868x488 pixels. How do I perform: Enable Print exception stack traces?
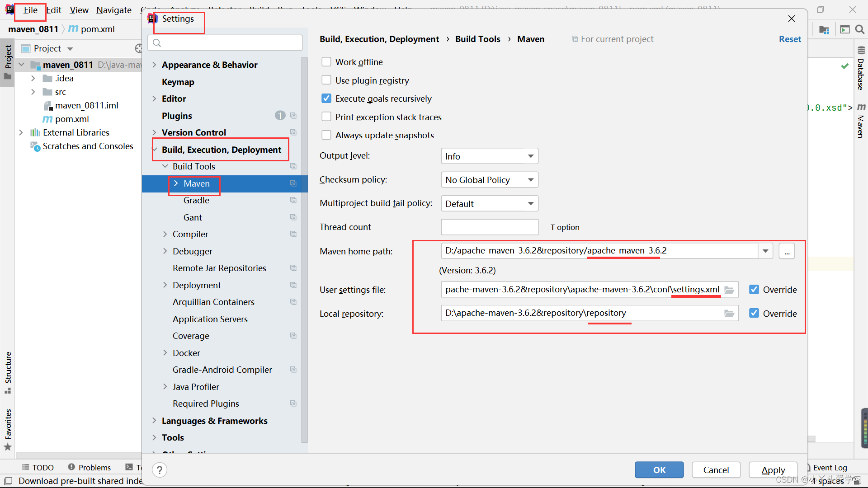pyautogui.click(x=326, y=117)
